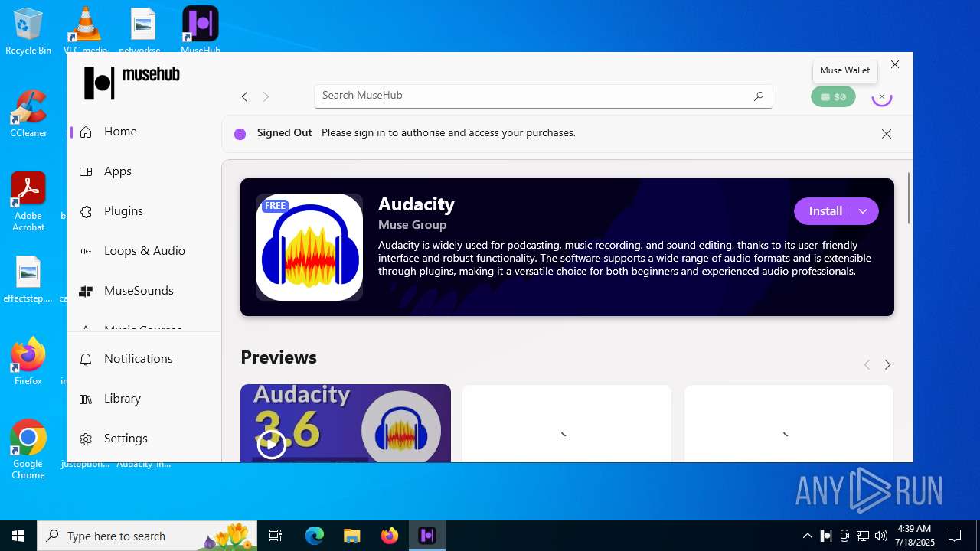Click the taskbar search box

(148, 536)
